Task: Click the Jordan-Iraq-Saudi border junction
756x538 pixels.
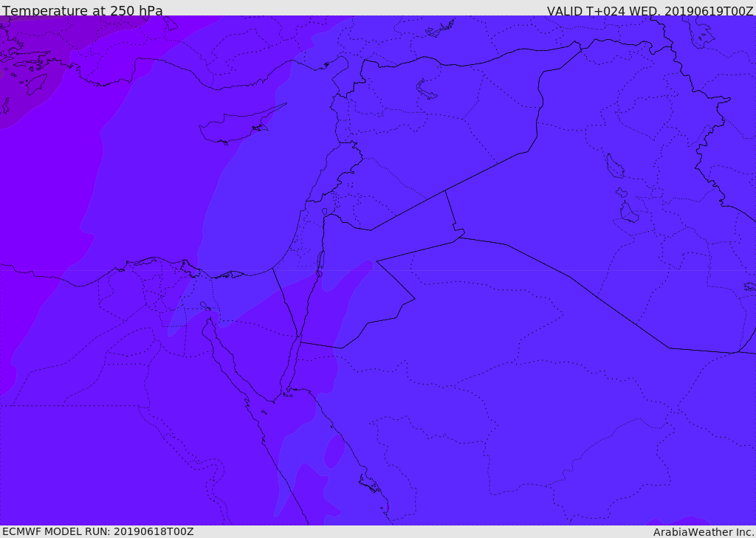Action: pyautogui.click(x=460, y=237)
